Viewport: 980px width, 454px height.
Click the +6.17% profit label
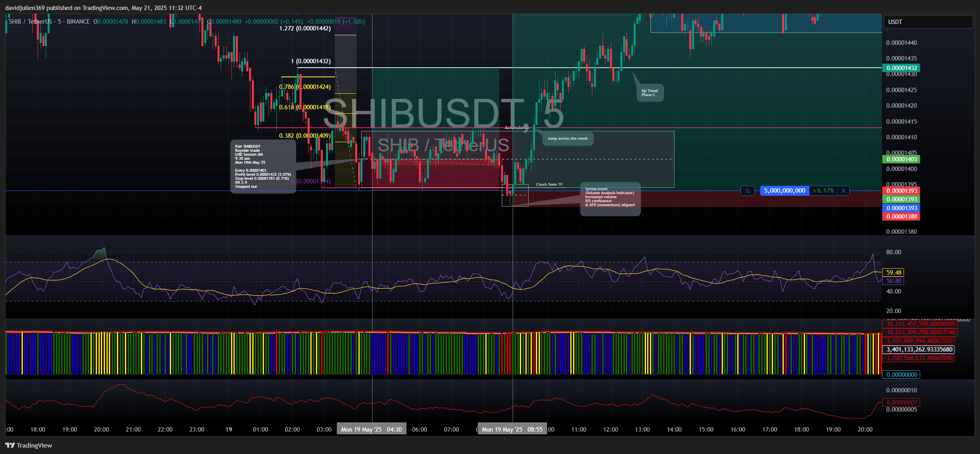pos(823,191)
